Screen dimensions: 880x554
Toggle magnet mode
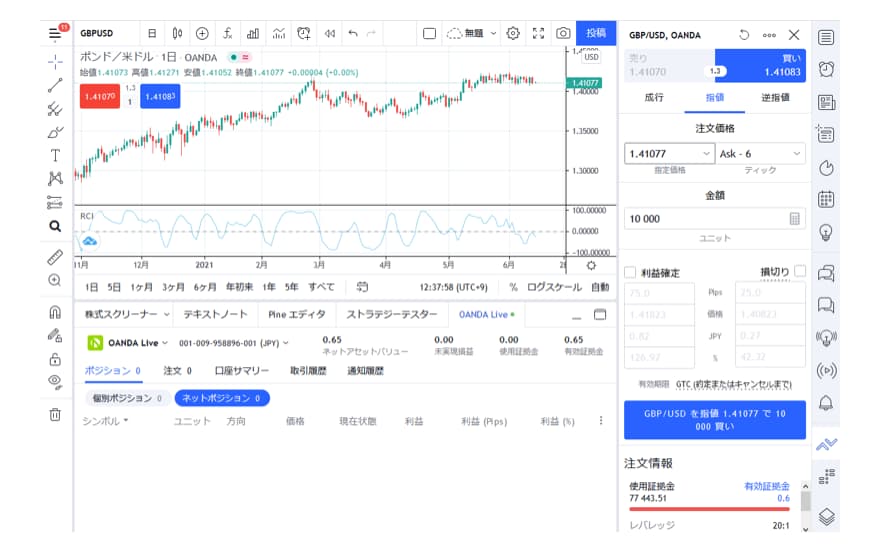click(x=55, y=312)
